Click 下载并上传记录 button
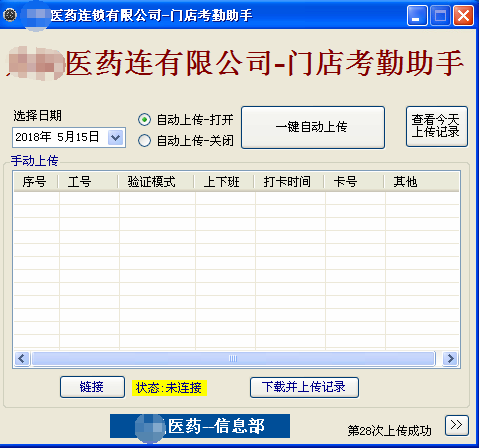This screenshot has width=479, height=448. tap(304, 387)
